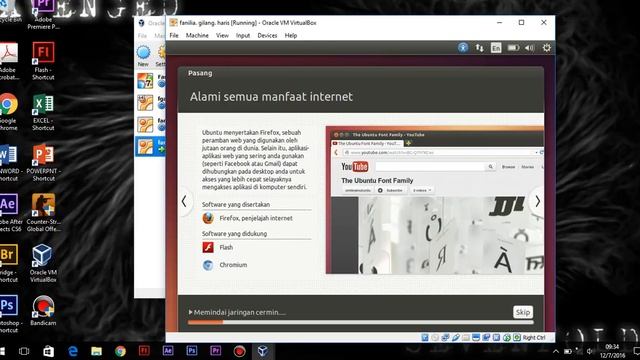Screen dimensions: 640x360
Task: Open the Bandicam desktop icon
Action: click(43, 311)
